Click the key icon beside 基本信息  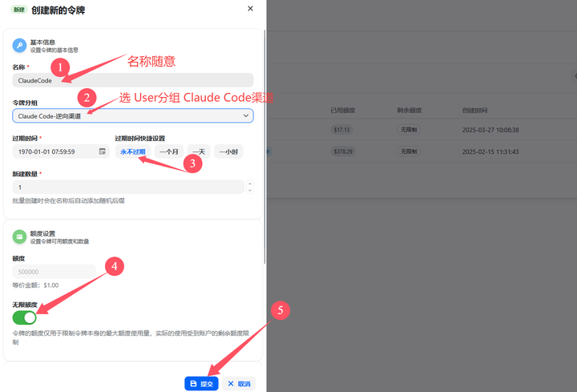point(19,46)
